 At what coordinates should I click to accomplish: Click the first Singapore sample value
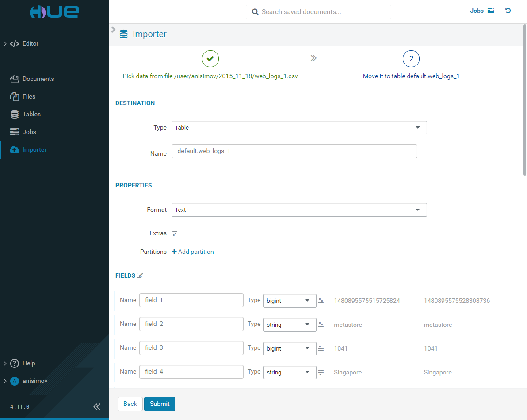coord(348,373)
